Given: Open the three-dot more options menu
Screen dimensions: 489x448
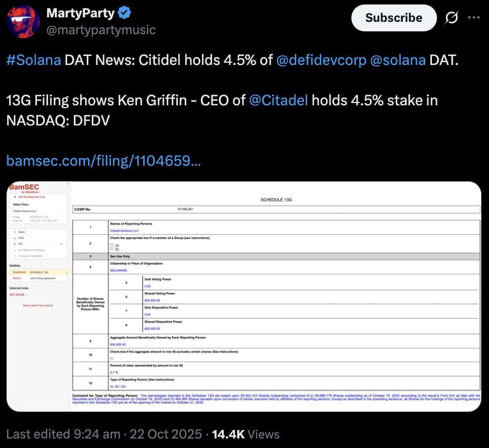Looking at the screenshot, I should (473, 17).
